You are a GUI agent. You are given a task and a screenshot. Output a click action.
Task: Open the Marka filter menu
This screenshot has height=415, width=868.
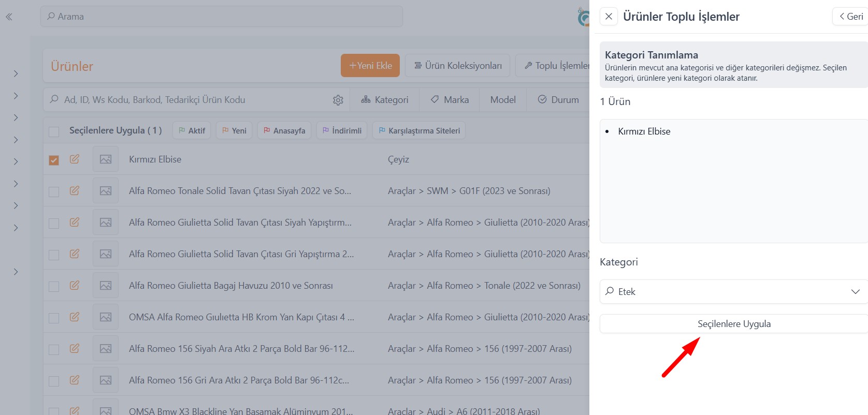450,100
